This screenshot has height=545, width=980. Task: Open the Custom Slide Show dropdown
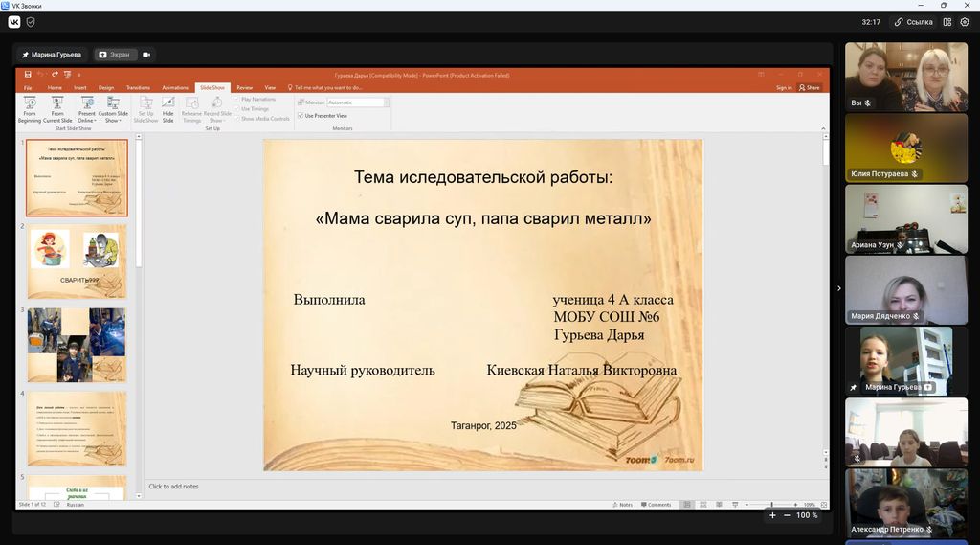113,120
